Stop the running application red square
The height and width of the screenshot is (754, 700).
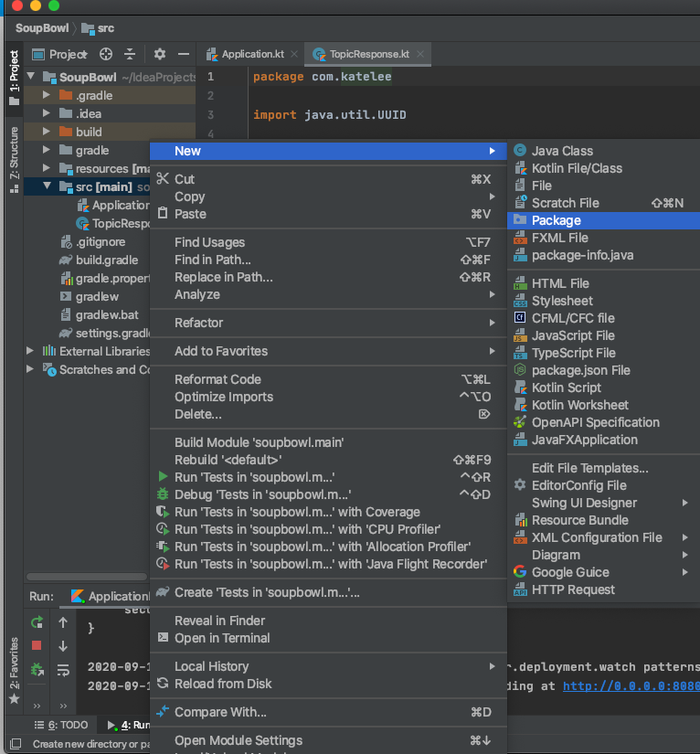37,645
